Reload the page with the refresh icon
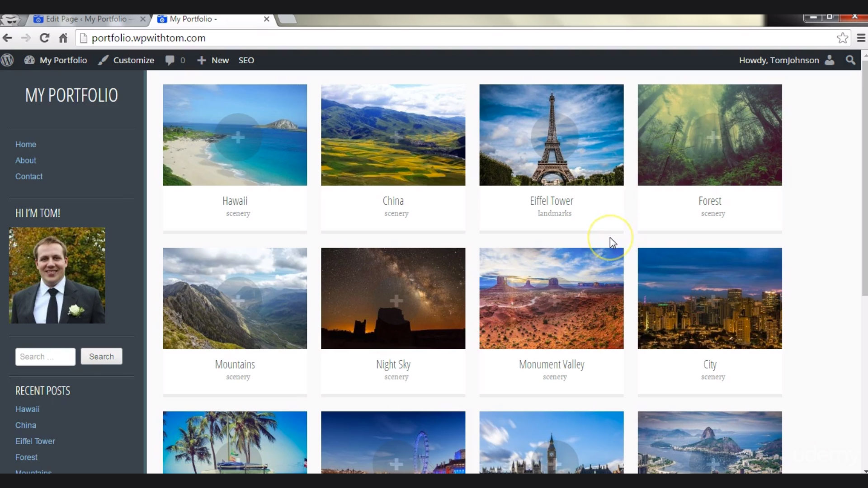 pos(44,38)
